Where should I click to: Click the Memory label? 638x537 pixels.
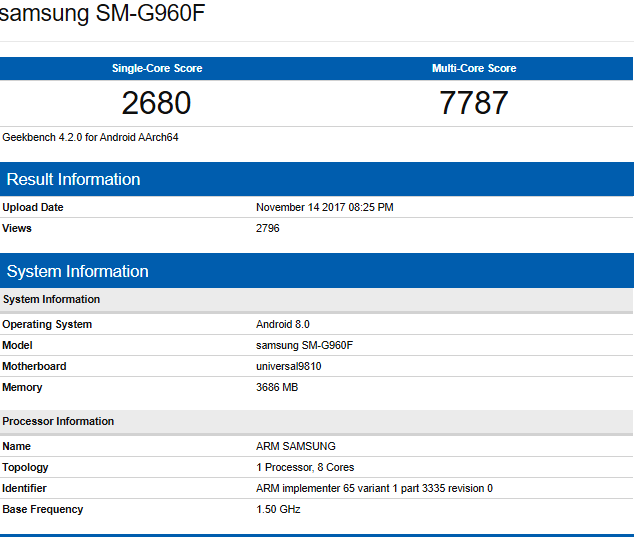(22, 387)
